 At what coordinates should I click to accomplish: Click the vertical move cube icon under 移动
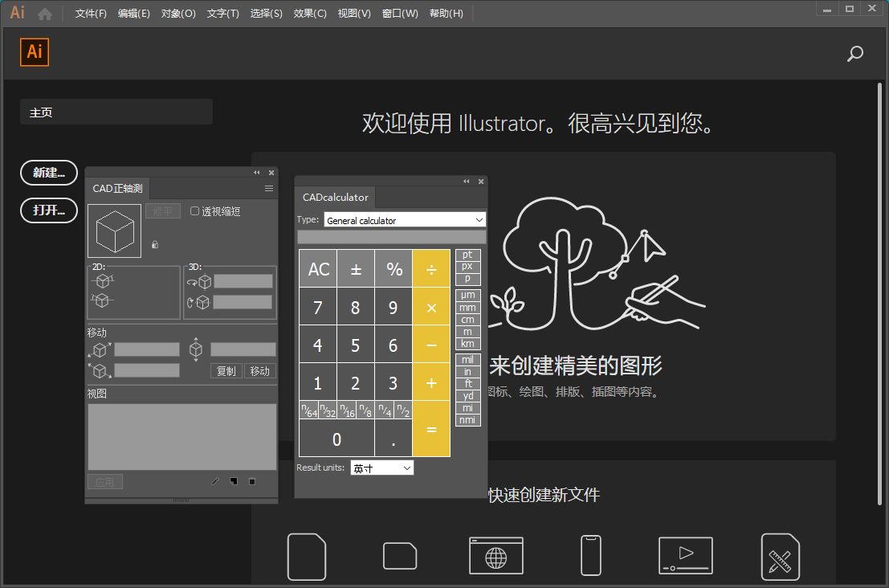click(196, 349)
